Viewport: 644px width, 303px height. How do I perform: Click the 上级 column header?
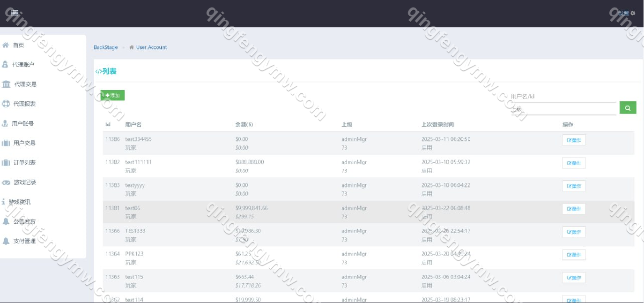347,125
